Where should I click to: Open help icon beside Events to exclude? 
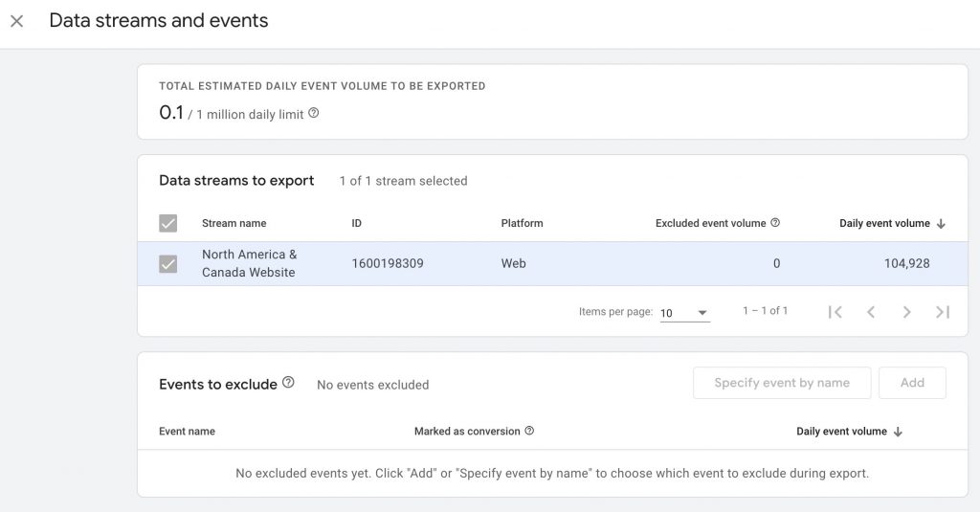pyautogui.click(x=288, y=382)
